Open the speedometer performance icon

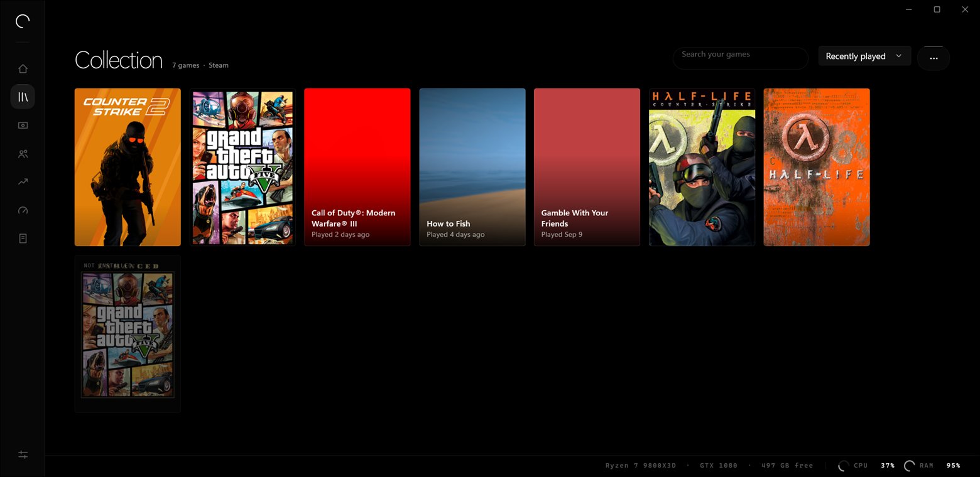[x=23, y=210]
